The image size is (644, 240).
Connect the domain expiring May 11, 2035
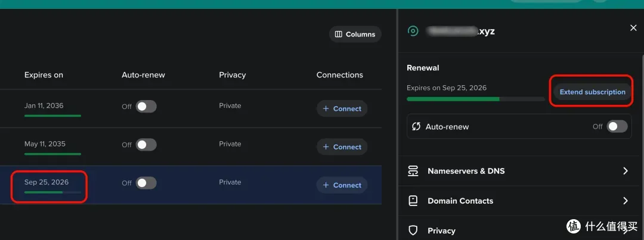pyautogui.click(x=342, y=147)
